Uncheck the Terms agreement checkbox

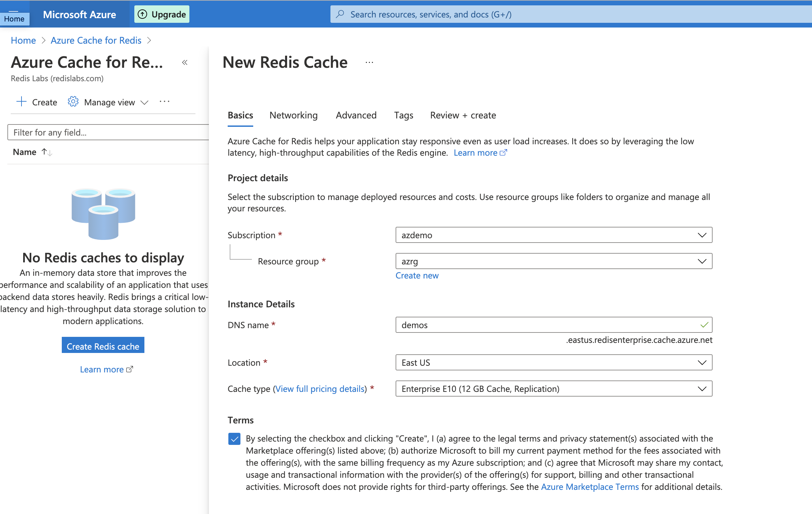pos(234,439)
